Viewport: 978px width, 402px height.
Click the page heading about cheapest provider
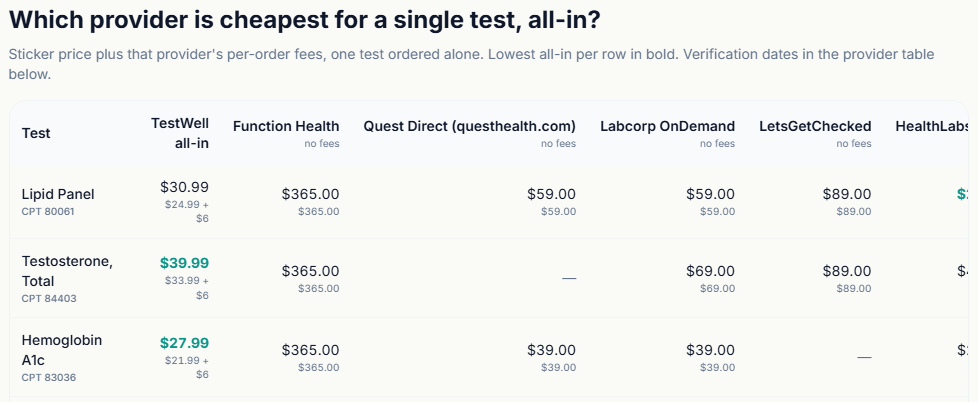[x=305, y=21]
